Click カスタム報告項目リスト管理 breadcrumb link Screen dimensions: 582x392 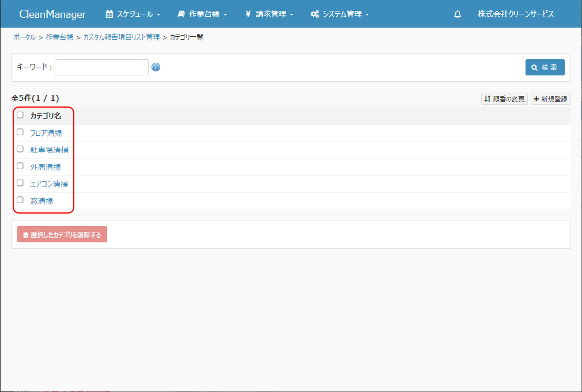pos(122,37)
